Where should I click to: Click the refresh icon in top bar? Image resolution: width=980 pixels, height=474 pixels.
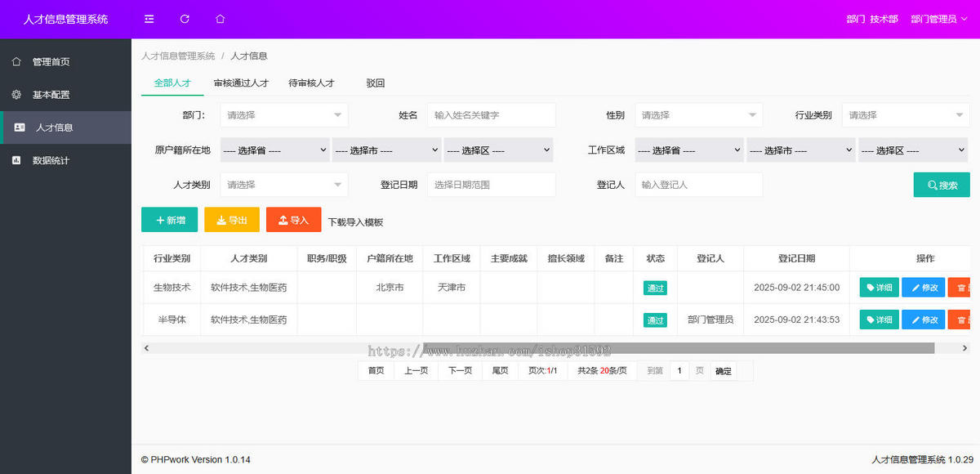[x=185, y=19]
